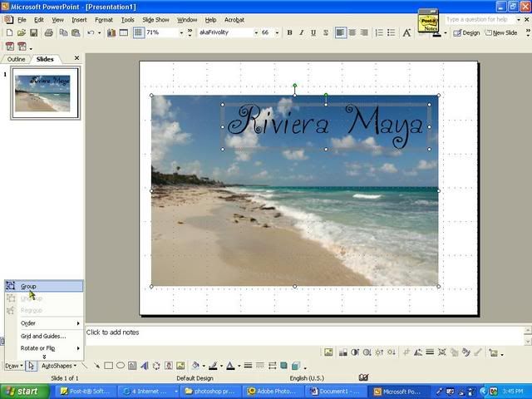Select the Arrow drawing tool
This screenshot has height=399, width=532.
pyautogui.click(x=96, y=366)
